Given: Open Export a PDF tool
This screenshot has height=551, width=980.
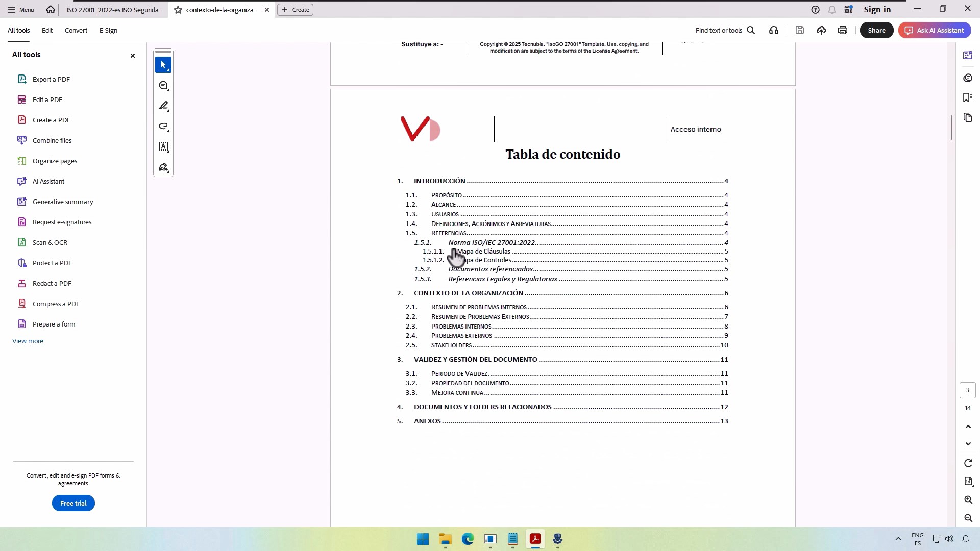Looking at the screenshot, I should pyautogui.click(x=51, y=79).
